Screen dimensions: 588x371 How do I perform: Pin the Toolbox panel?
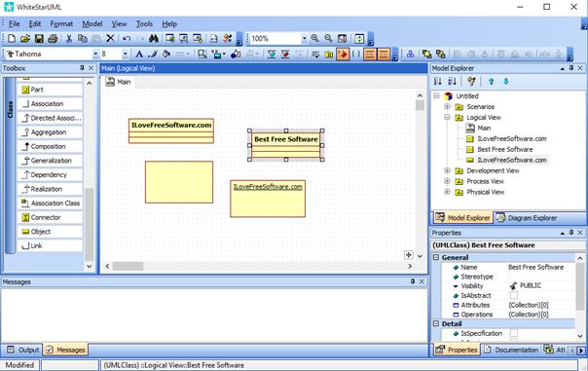point(82,68)
